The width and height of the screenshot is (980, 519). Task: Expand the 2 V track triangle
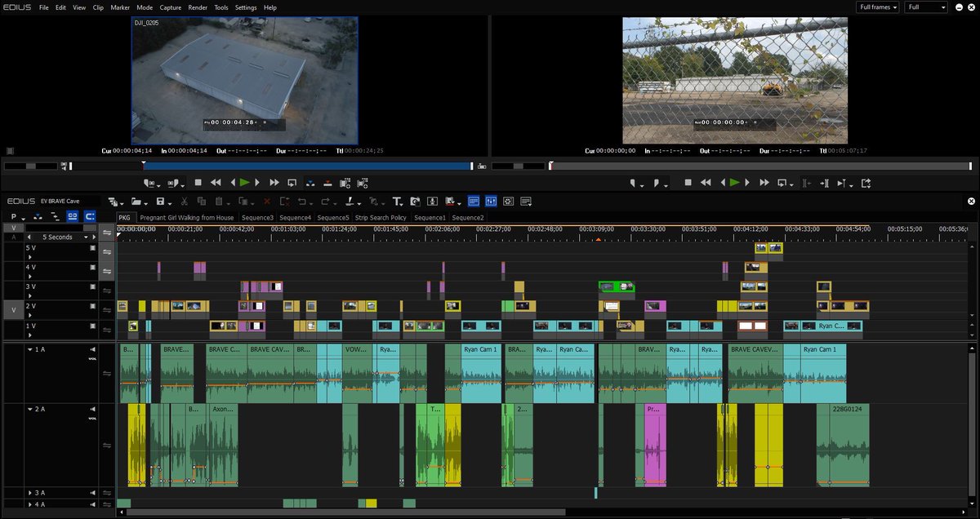tap(30, 316)
